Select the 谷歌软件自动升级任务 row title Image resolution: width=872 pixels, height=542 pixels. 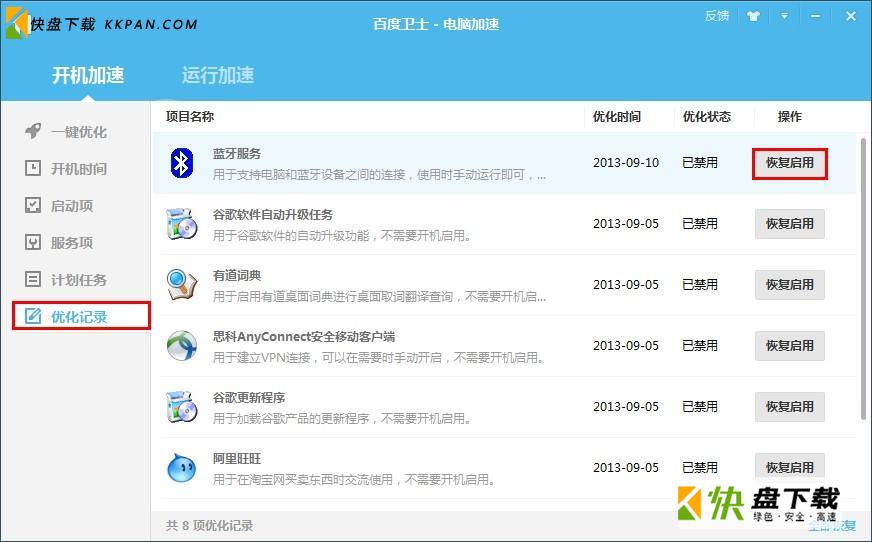tap(272, 215)
